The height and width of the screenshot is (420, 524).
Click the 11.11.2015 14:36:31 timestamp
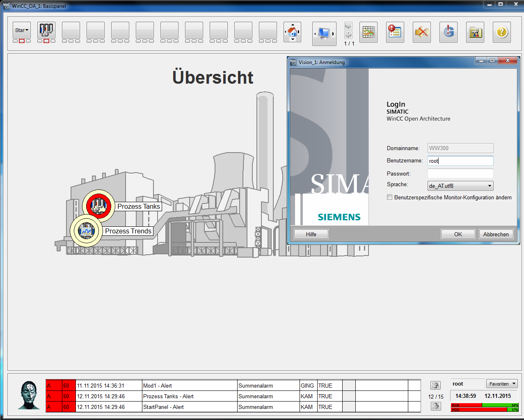point(109,386)
